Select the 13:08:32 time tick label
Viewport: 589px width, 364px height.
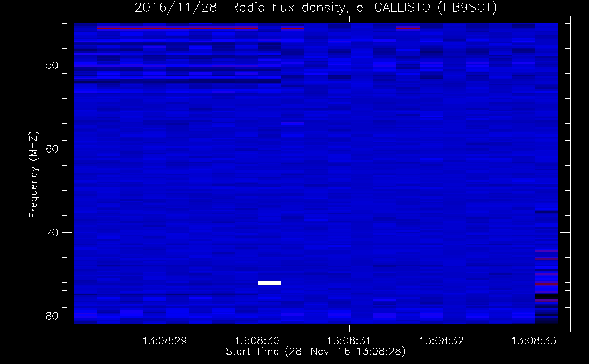[x=442, y=341]
